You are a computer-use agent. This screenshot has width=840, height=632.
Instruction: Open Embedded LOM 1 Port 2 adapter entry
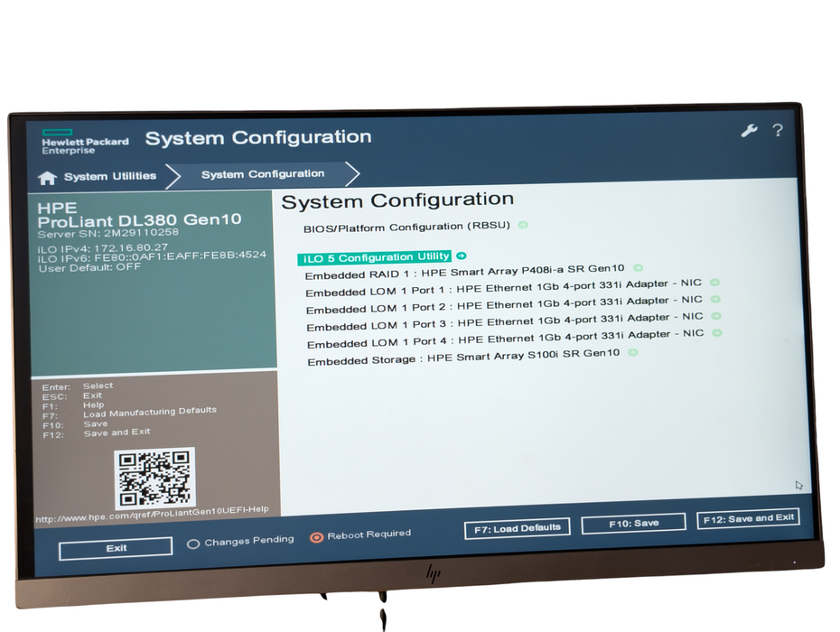pyautogui.click(x=504, y=305)
